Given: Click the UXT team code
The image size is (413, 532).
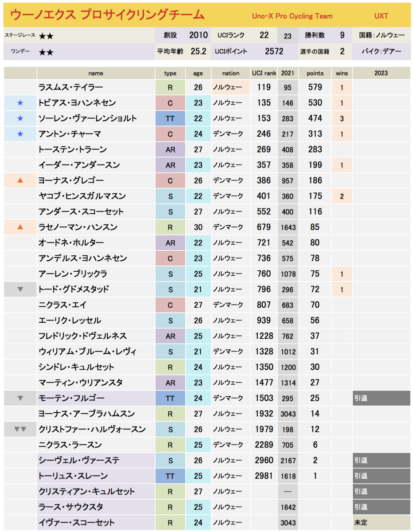Looking at the screenshot, I should click(381, 16).
